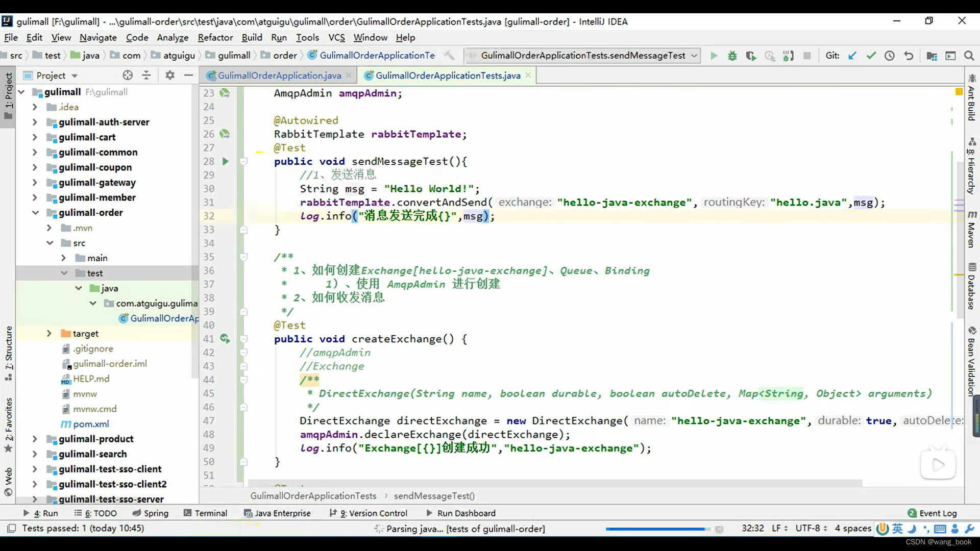Screen dimensions: 980x551
Task: Click the gutter run icon at line 41
Action: [x=225, y=338]
